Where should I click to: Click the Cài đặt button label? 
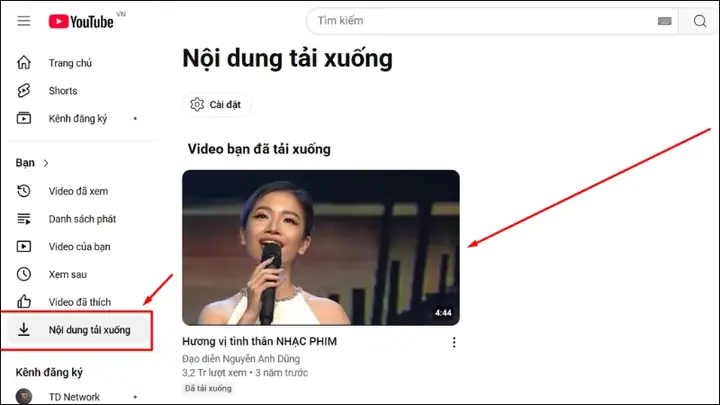[x=225, y=105]
